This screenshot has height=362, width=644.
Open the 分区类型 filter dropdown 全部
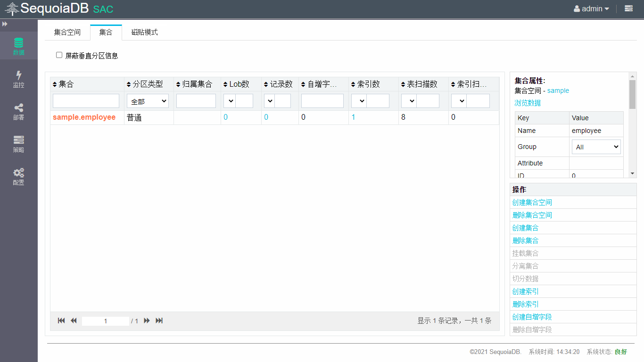click(148, 101)
